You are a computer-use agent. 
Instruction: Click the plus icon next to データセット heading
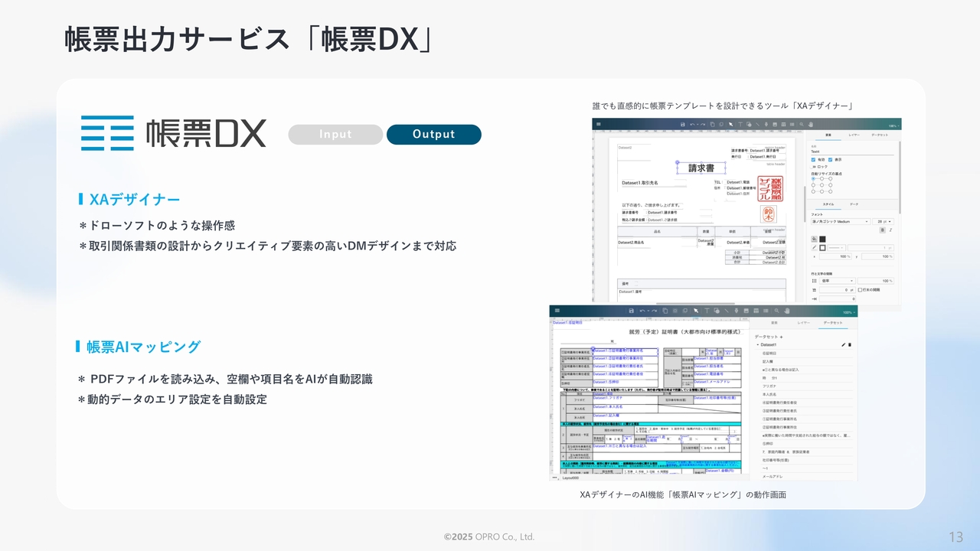click(781, 337)
